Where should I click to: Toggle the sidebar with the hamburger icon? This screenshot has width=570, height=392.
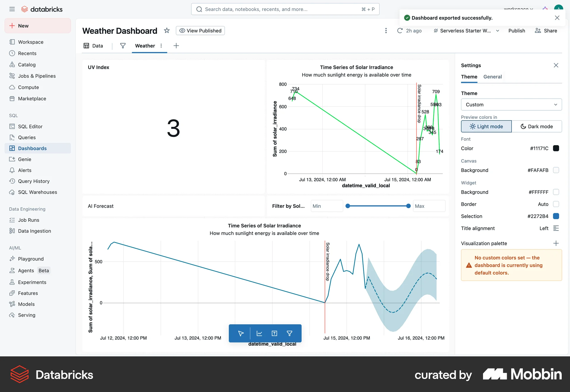[x=12, y=9]
